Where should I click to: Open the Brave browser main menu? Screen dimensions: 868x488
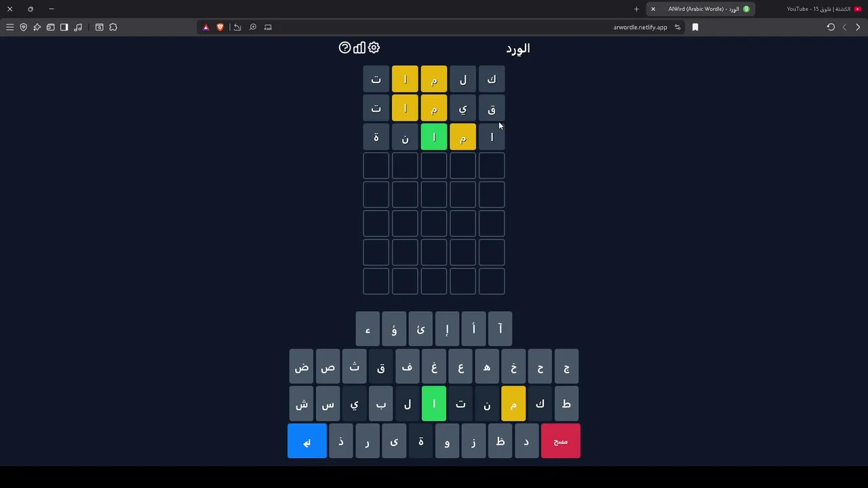point(9,27)
